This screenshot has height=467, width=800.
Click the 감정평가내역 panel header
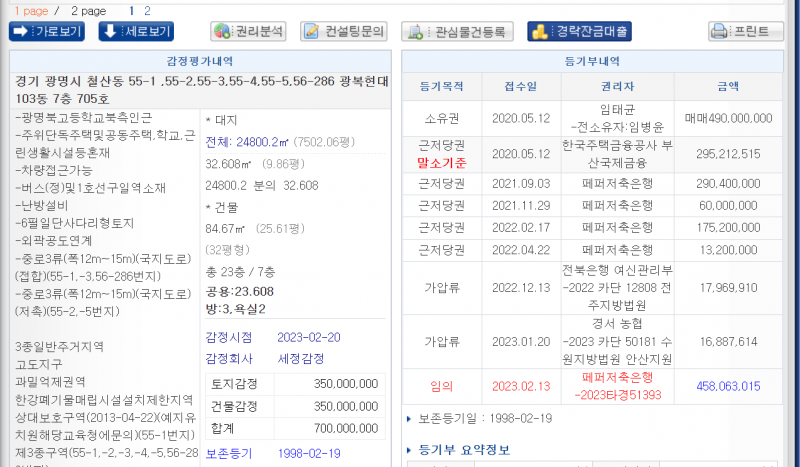[x=200, y=61]
